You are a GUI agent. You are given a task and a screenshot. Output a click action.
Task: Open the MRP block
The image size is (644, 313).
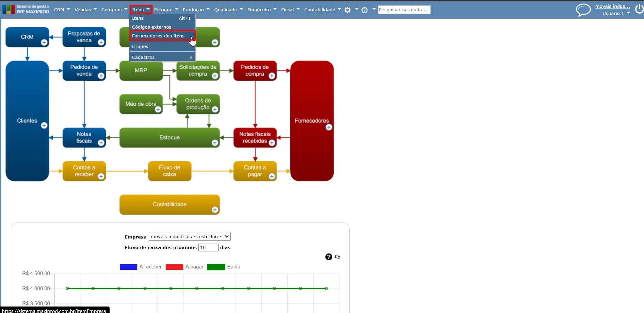(x=141, y=70)
